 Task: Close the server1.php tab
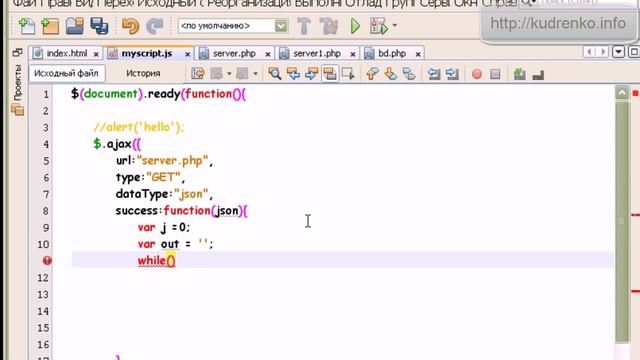[353, 54]
